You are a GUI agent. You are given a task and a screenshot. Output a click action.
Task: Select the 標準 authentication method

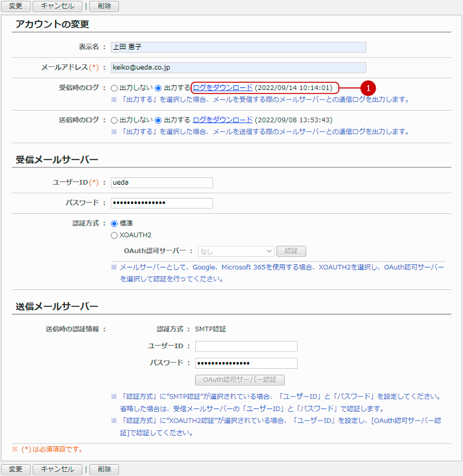(x=114, y=224)
